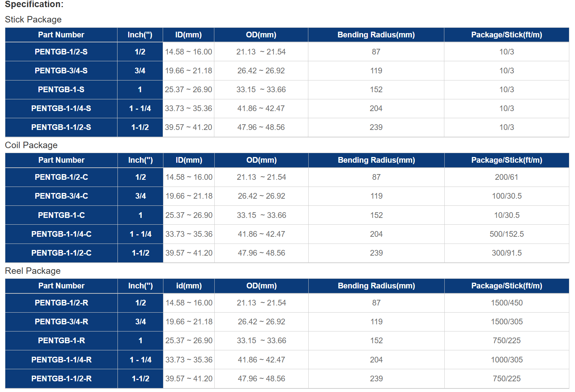Click the PENTGB-1-1/4-C part number
The image size is (575, 392).
pyautogui.click(x=61, y=234)
